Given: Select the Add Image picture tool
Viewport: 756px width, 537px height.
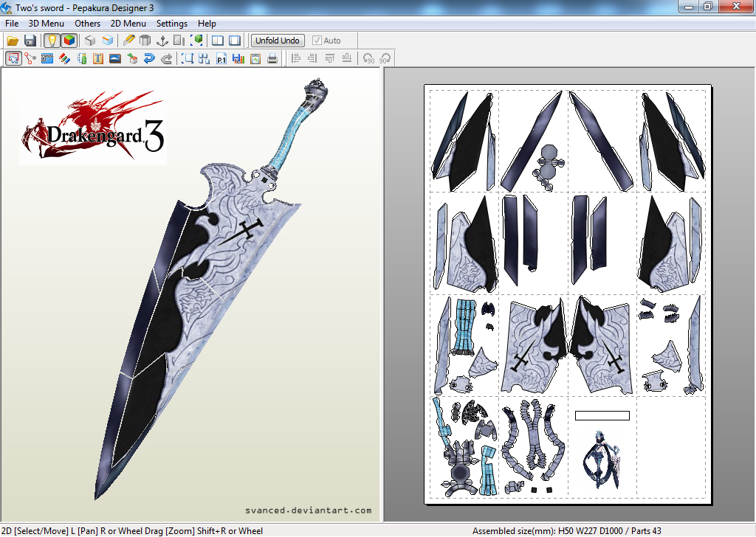Looking at the screenshot, I should tap(114, 59).
